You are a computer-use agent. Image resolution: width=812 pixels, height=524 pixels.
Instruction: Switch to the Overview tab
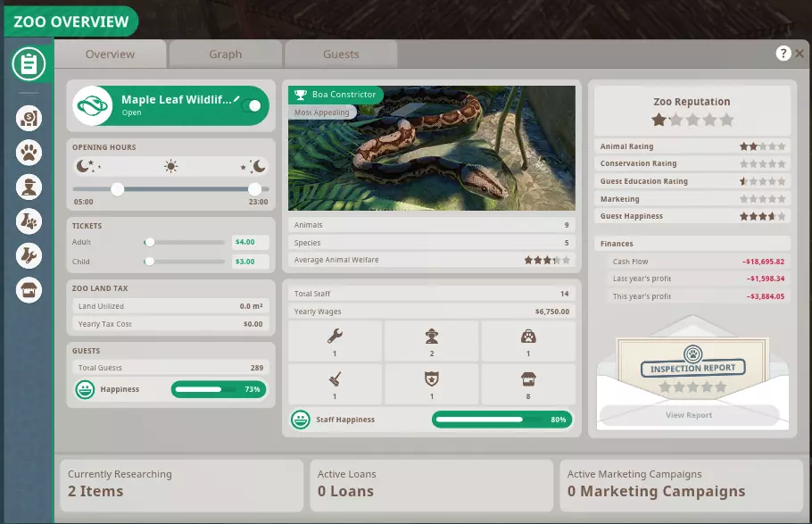click(x=111, y=54)
